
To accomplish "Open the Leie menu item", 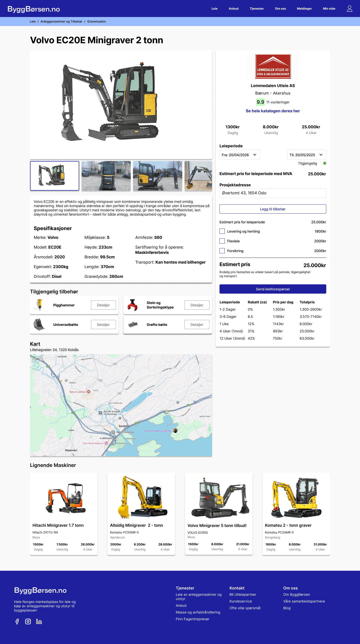I will click(x=214, y=9).
